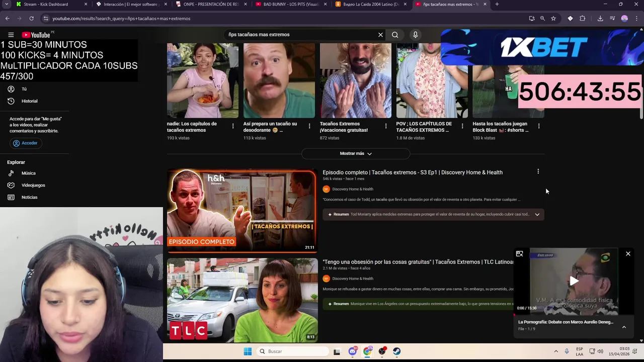Open Discovery Home & Health channel avatar of first video
The width and height of the screenshot is (644, 362).
pos(326,189)
